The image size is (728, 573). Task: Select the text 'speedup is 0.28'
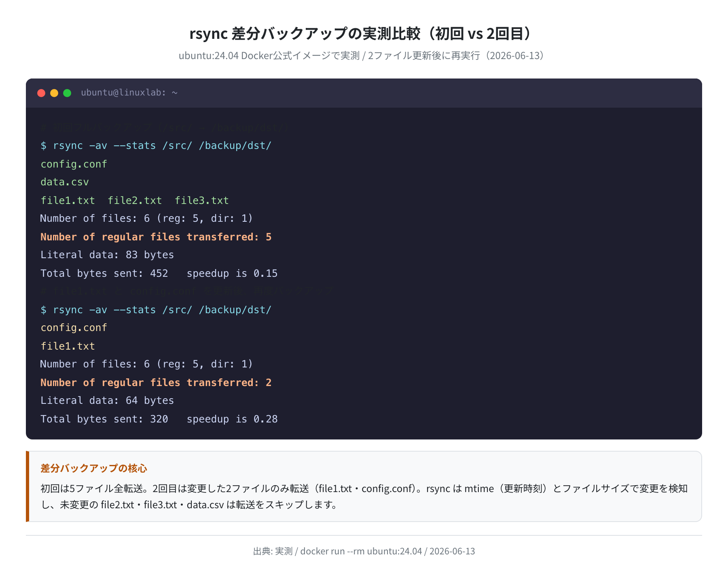click(232, 419)
